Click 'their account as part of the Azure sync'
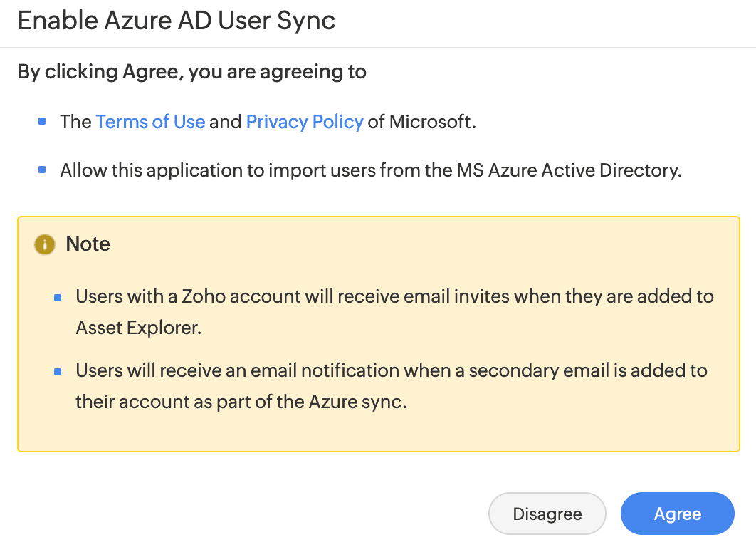 (241, 401)
